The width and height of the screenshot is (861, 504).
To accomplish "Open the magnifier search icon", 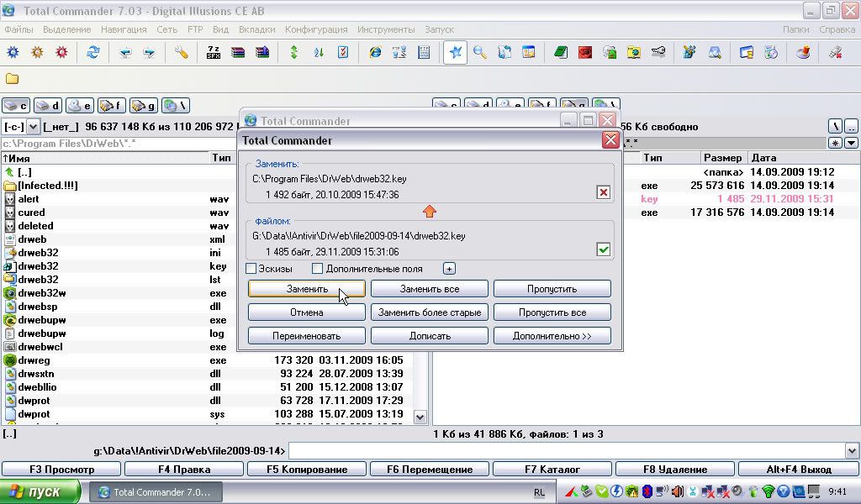I will point(480,53).
